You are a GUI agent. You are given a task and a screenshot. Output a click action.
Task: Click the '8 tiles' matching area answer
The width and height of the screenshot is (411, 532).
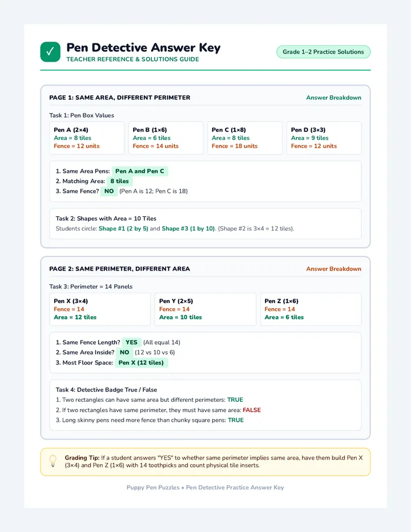pos(119,181)
